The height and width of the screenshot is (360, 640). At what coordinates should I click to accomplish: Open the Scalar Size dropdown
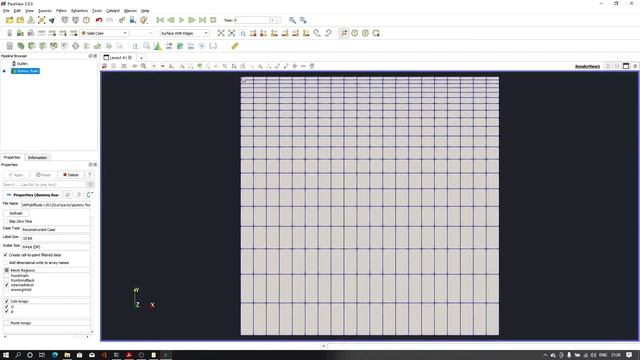(56, 247)
